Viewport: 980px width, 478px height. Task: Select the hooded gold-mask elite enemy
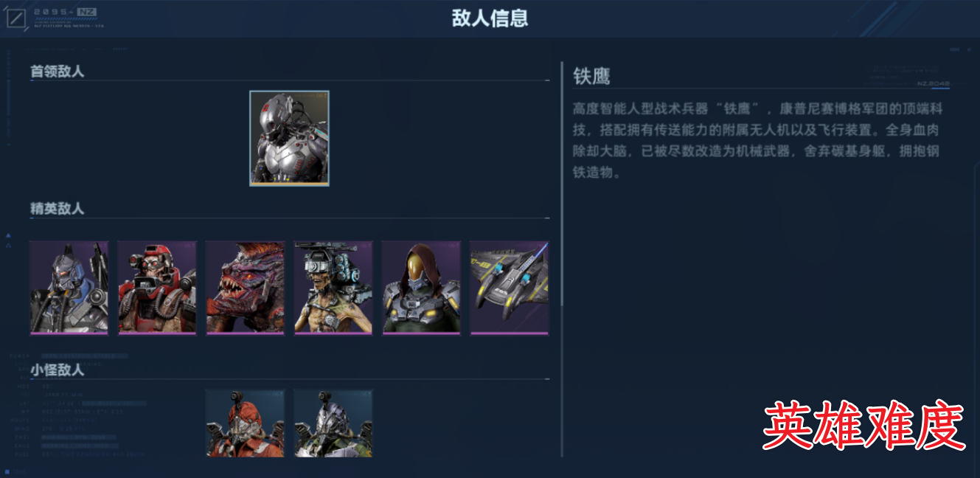tap(421, 288)
